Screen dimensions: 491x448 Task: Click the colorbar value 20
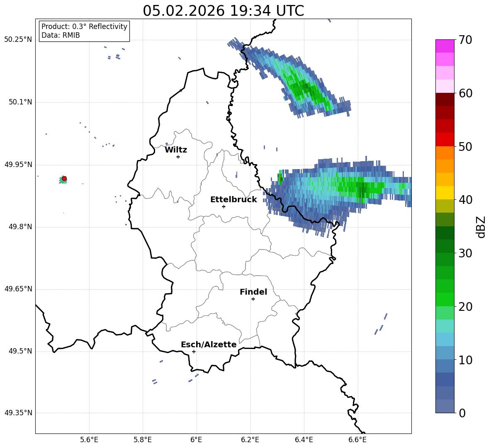tap(465, 307)
